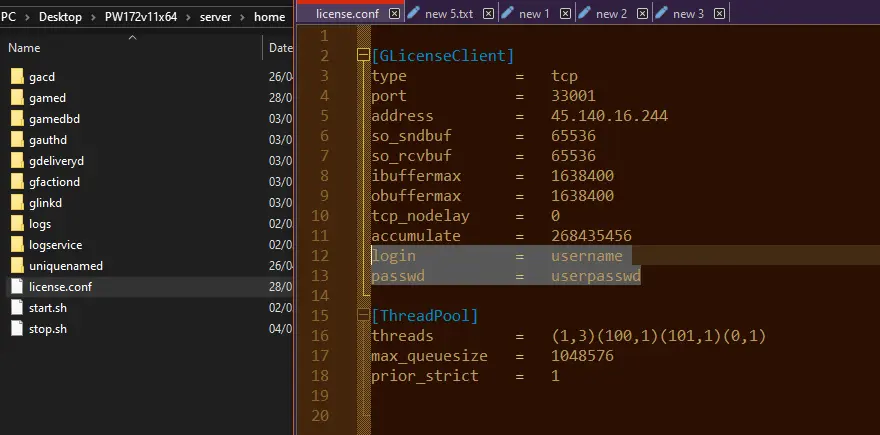Select the start.sh file icon
This screenshot has height=435, width=880.
[x=17, y=308]
